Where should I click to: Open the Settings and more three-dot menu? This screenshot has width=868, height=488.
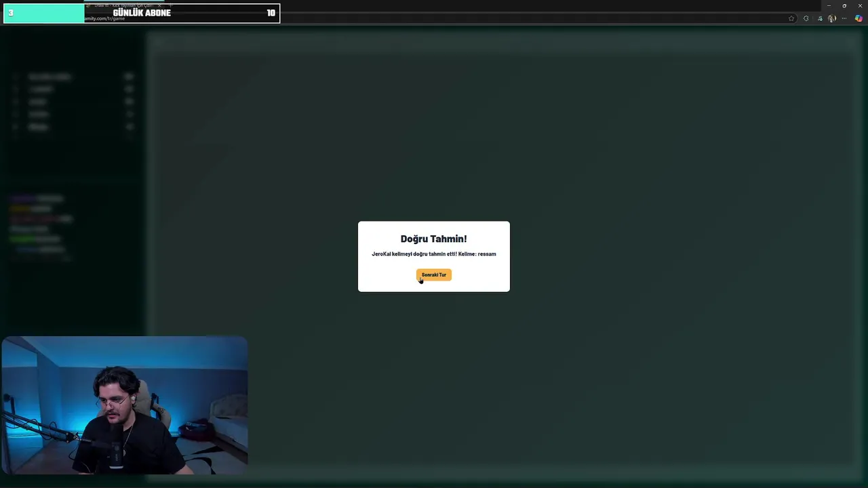pyautogui.click(x=844, y=18)
